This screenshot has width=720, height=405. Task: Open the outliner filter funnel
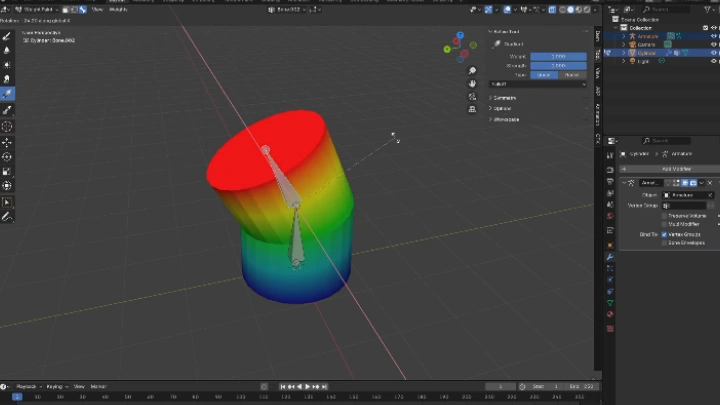708,10
